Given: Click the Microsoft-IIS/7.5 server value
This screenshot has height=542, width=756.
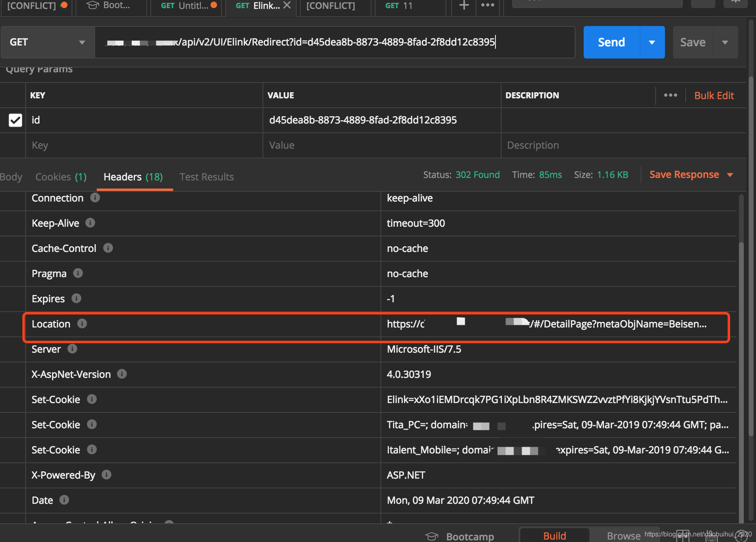Looking at the screenshot, I should 424,349.
